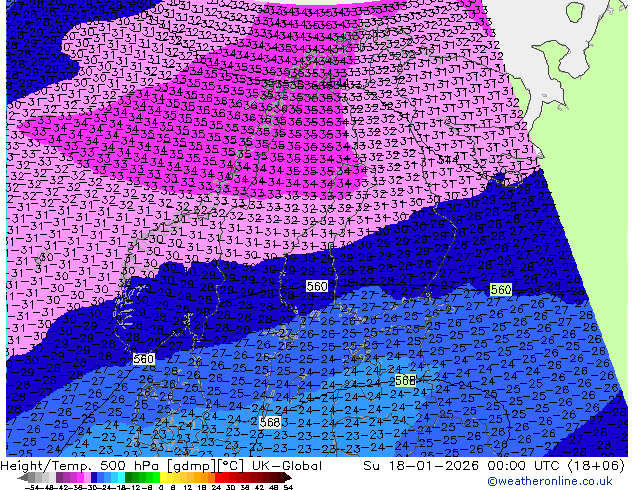This screenshot has width=634, height=490.
Task: Click the dark blue legend color swatch
Action: click(x=94, y=477)
